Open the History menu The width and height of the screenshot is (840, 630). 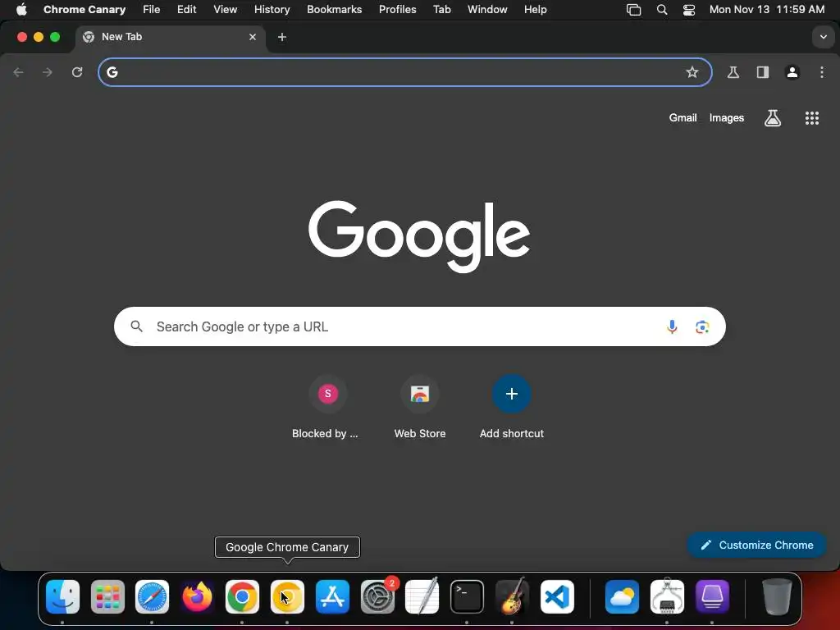coord(272,9)
